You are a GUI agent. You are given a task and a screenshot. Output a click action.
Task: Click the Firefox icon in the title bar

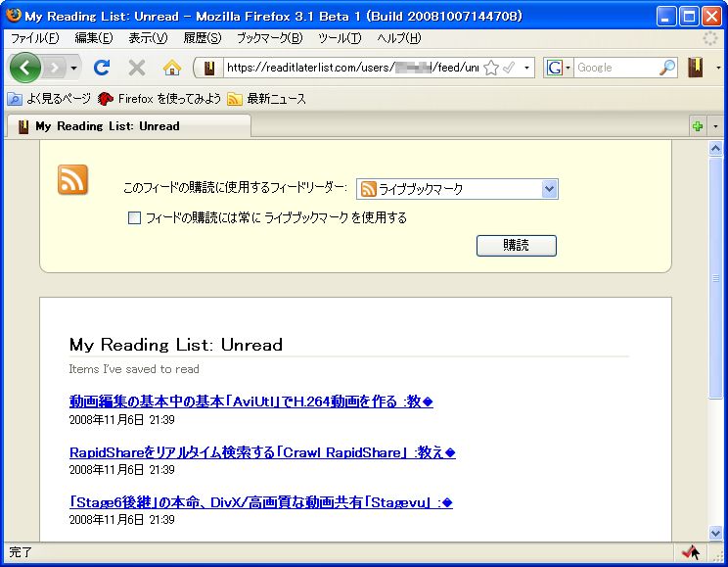pyautogui.click(x=14, y=16)
